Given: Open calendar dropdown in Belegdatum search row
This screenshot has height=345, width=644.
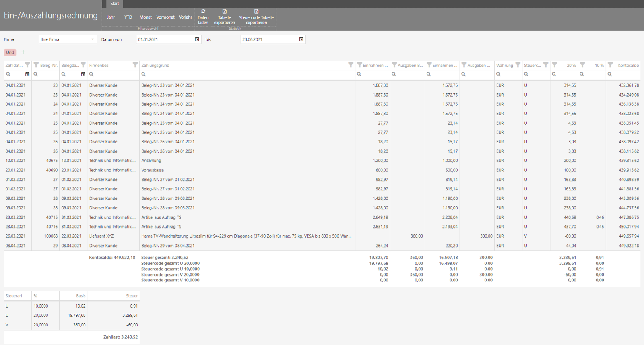Looking at the screenshot, I should (x=83, y=74).
